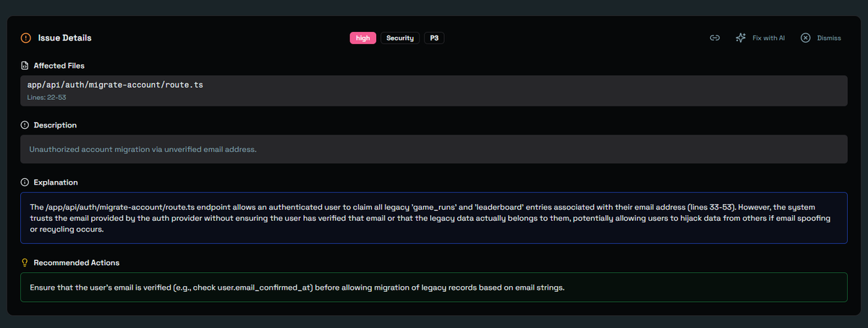Click the Description heading label
The width and height of the screenshot is (868, 328).
pos(55,125)
